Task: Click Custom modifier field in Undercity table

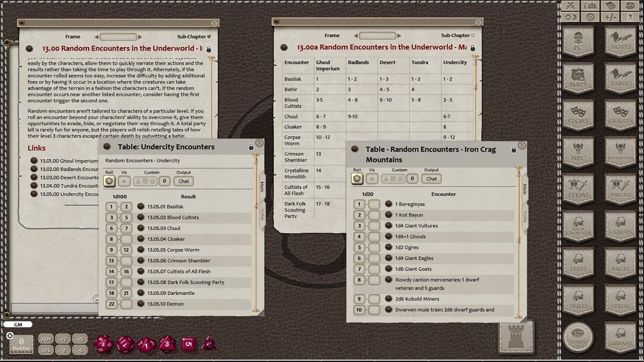Action: tap(165, 181)
